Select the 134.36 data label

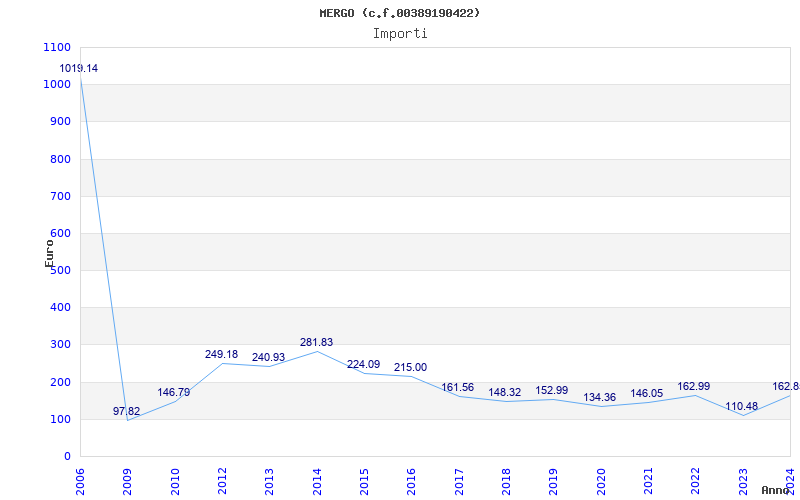coord(599,397)
